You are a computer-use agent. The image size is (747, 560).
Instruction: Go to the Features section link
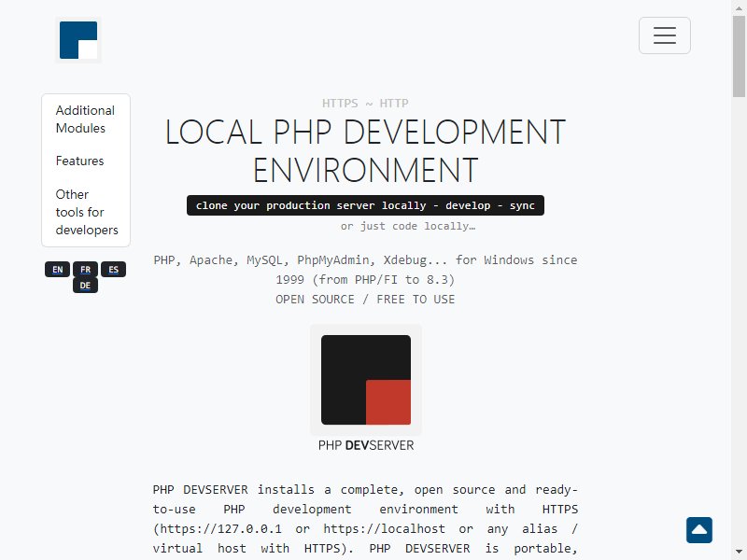point(79,161)
